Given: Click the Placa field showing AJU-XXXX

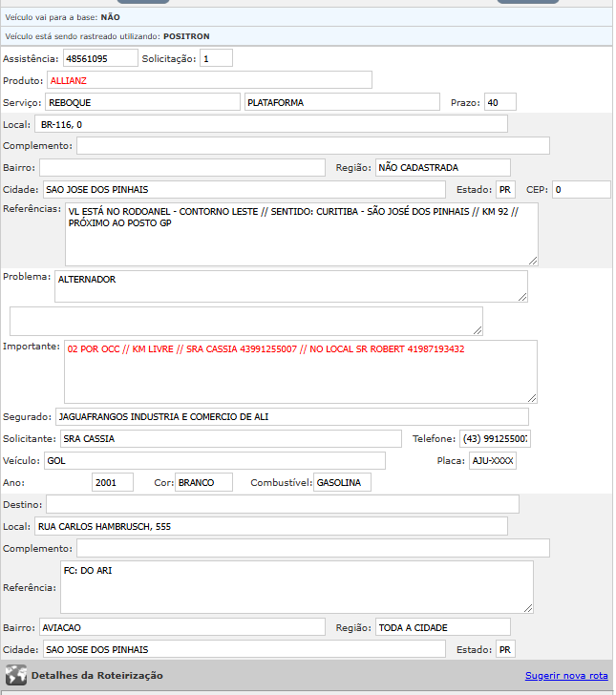Looking at the screenshot, I should coord(492,460).
